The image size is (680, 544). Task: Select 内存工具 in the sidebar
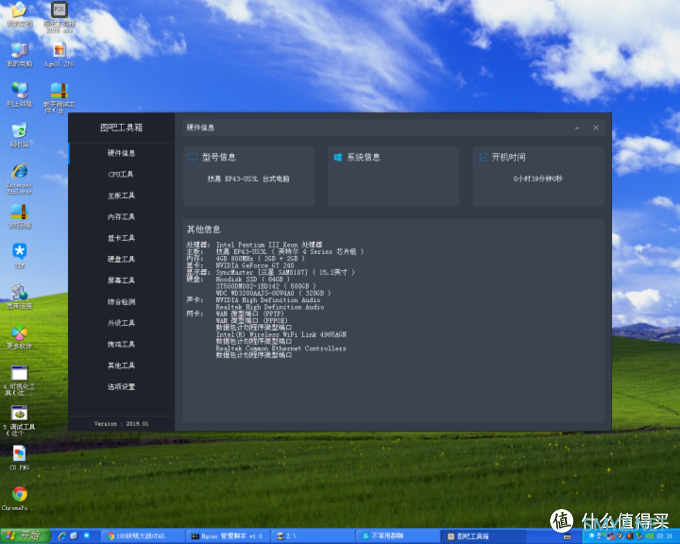click(121, 216)
